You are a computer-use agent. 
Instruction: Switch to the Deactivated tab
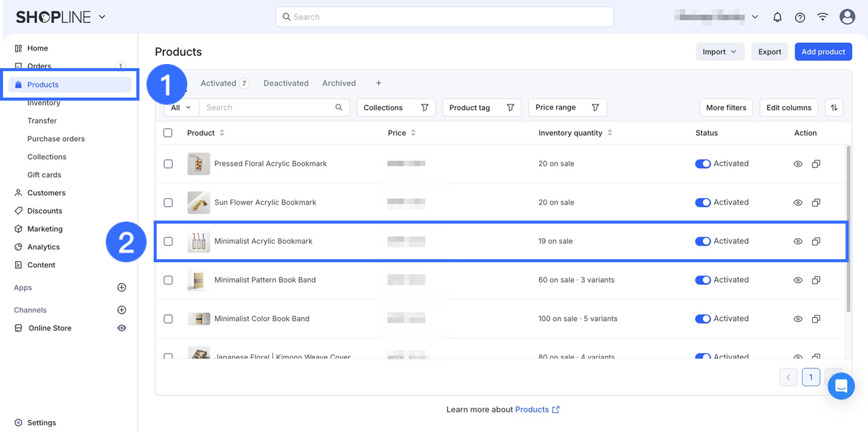click(286, 83)
